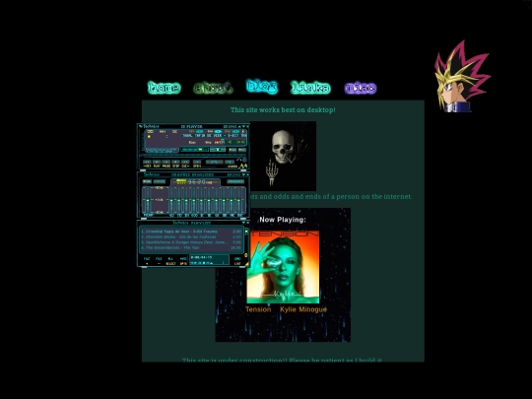Click the playlist resize corner handle
Screen dimensions: 532x399
247,264
